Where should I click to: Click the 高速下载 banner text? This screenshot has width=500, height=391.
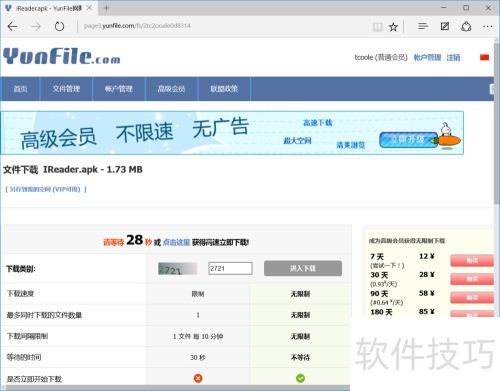(318, 123)
